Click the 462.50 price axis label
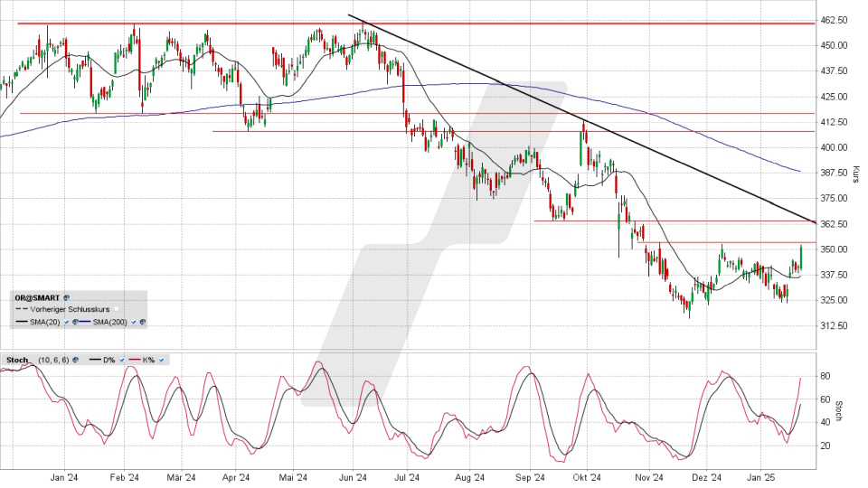The image size is (868, 488). [835, 20]
